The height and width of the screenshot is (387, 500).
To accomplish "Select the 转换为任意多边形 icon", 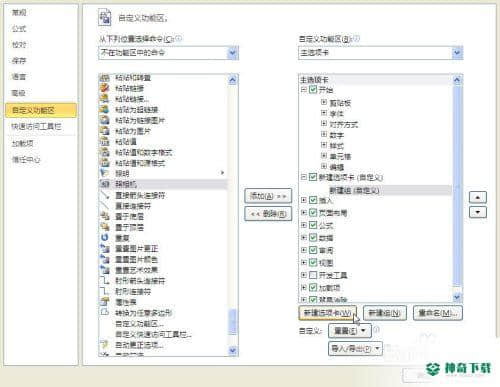I will 105,312.
